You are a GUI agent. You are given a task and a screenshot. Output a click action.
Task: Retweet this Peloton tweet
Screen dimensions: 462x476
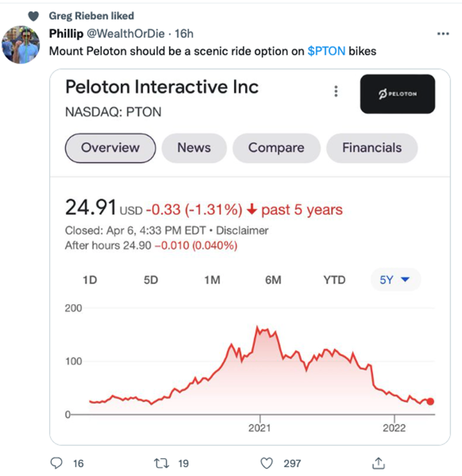click(x=161, y=463)
